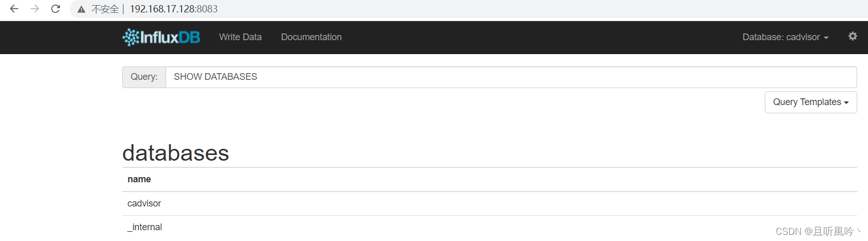Select the cadvisor database row

[x=489, y=203]
